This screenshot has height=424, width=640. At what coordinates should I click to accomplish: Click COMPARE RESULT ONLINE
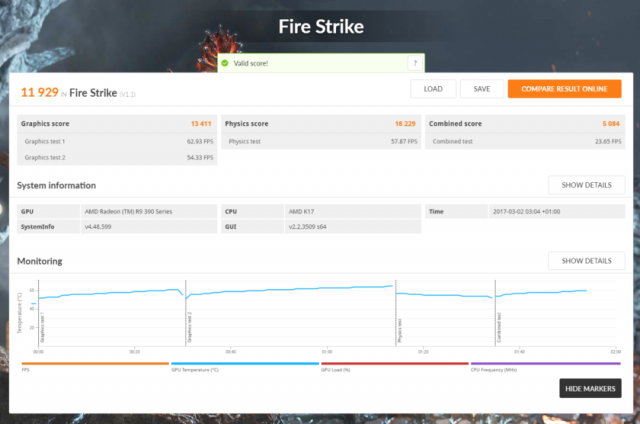pyautogui.click(x=564, y=89)
